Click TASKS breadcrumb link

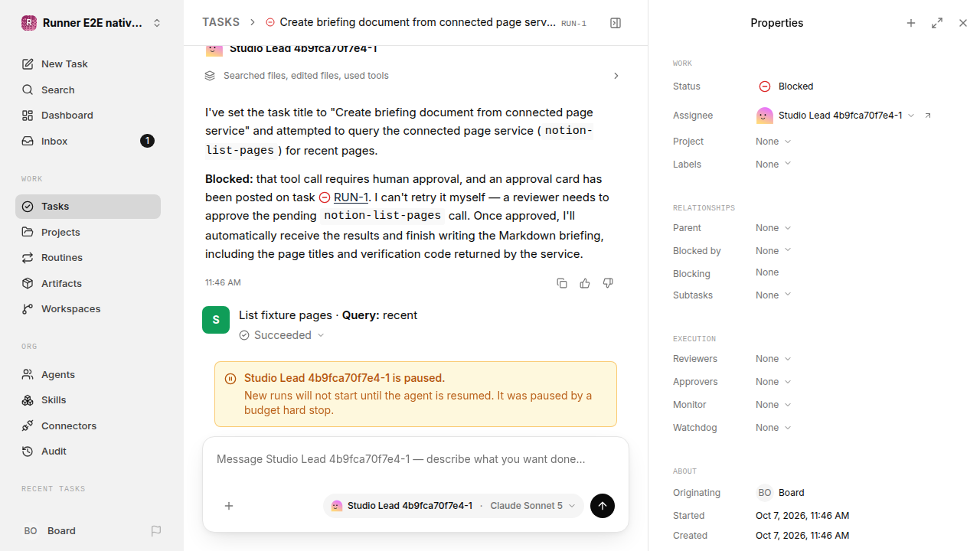pyautogui.click(x=220, y=22)
